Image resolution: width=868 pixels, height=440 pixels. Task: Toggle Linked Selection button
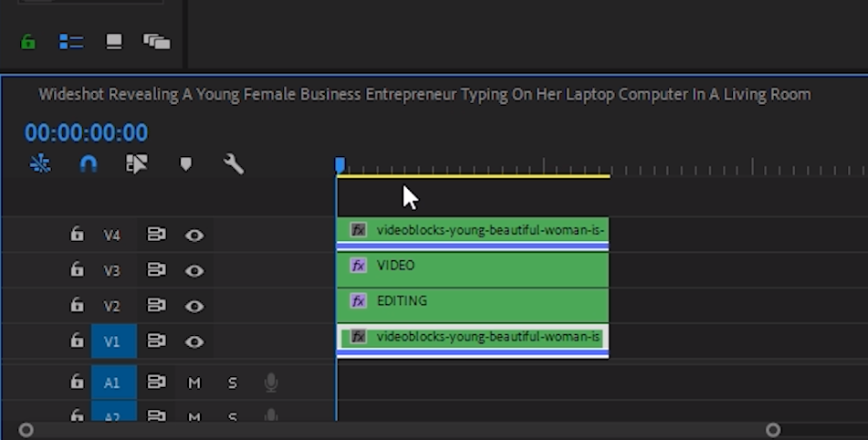coord(137,163)
